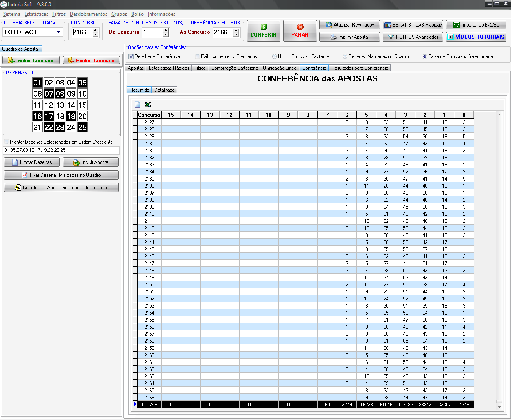511x420 pixels.
Task: Select the Quadro de Apostas tab
Action: (x=21, y=49)
